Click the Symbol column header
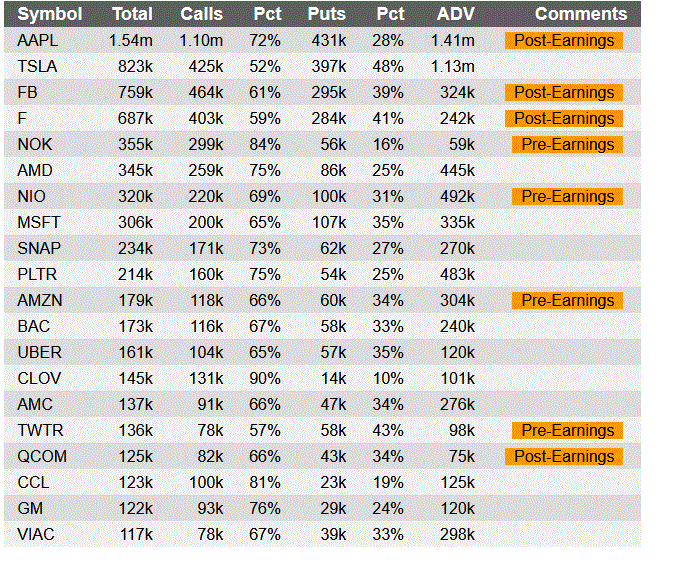The width and height of the screenshot is (688, 565). (x=50, y=14)
